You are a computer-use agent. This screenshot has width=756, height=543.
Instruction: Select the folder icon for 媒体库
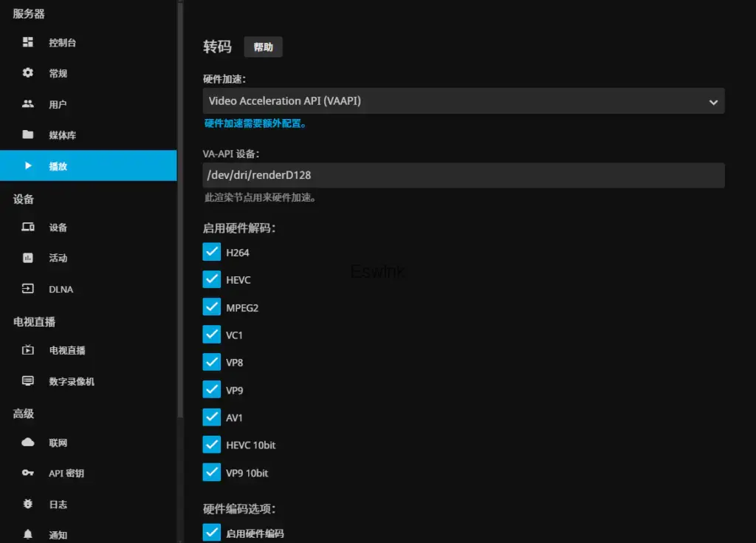tap(28, 134)
